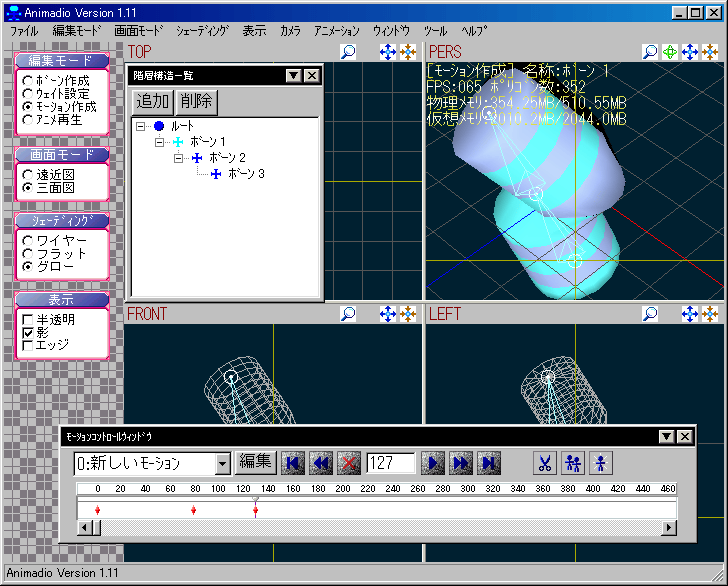Click the 追加 button

click(153, 101)
